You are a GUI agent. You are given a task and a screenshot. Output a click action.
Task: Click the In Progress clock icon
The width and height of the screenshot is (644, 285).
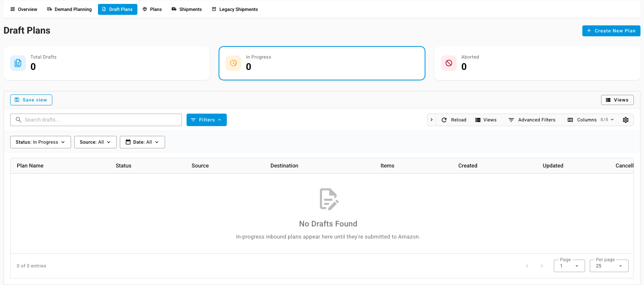pos(233,63)
